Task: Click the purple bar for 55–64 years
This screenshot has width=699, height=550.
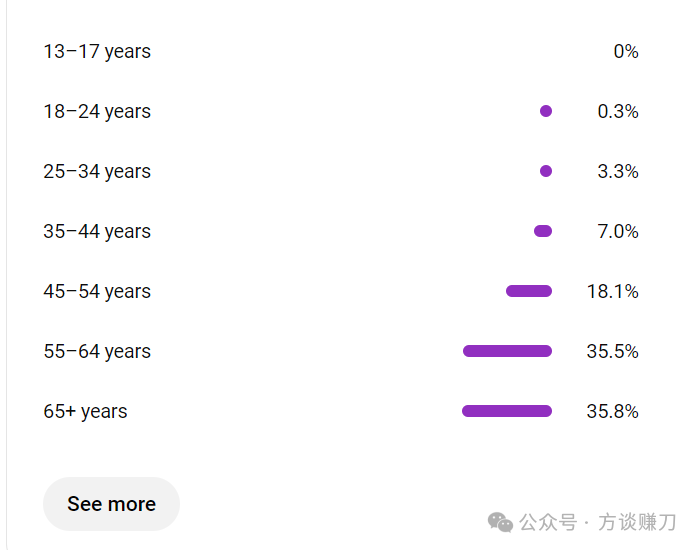Action: (507, 351)
